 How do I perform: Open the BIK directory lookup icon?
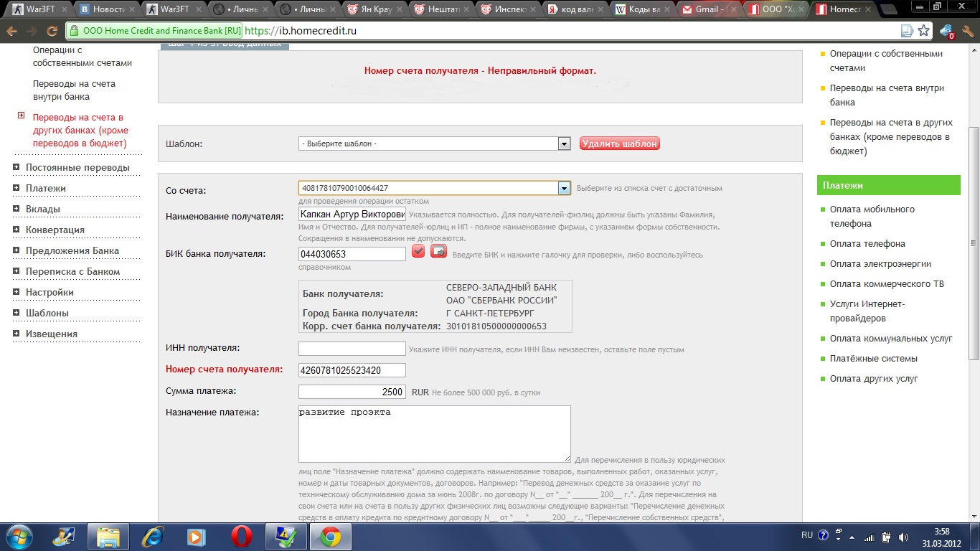[438, 251]
